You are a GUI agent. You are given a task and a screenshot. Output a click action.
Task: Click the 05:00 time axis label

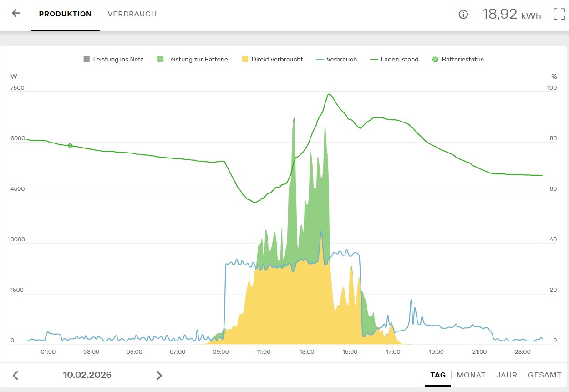[x=134, y=352]
